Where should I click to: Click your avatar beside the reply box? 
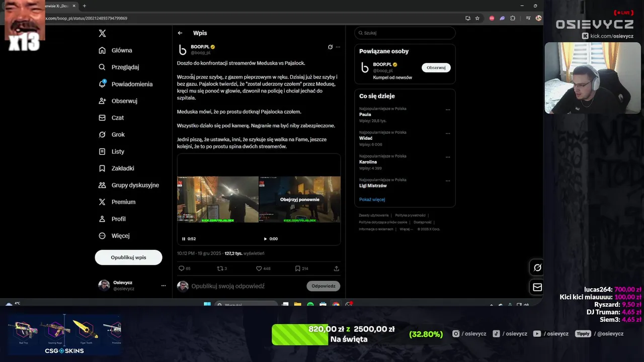point(183,286)
